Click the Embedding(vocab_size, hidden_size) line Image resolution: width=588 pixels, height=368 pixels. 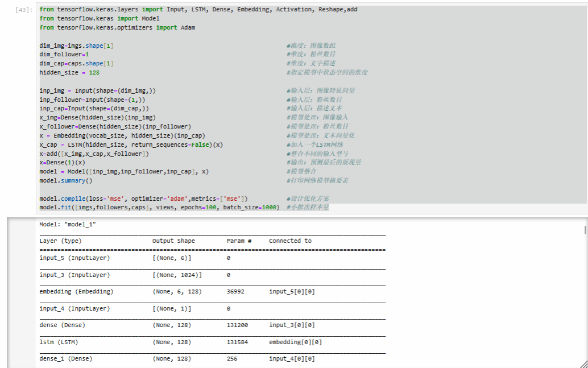[122, 135]
